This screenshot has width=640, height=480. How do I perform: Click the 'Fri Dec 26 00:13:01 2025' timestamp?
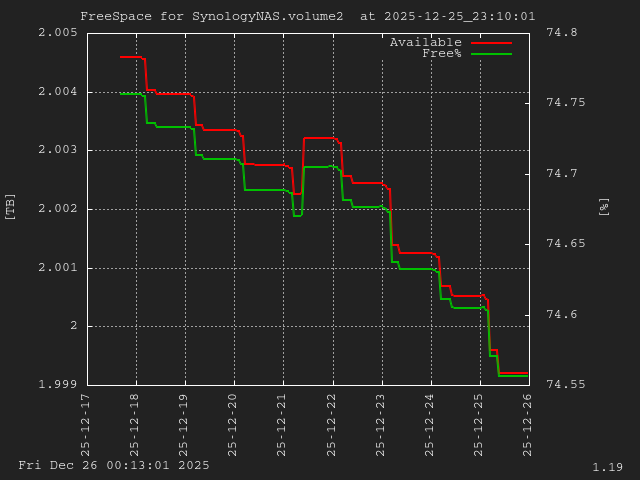(114, 465)
